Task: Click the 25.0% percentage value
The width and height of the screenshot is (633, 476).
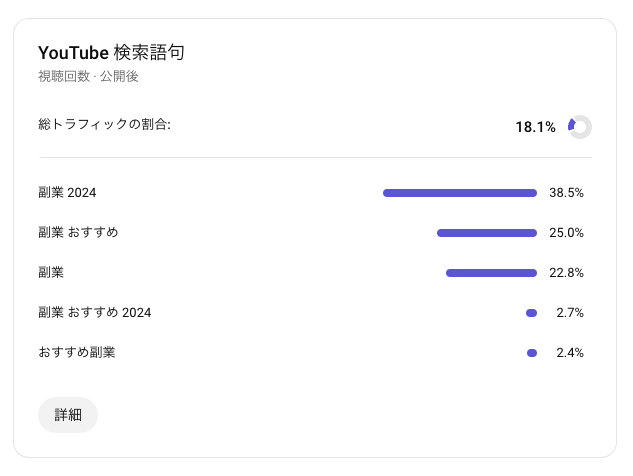Action: (x=566, y=233)
